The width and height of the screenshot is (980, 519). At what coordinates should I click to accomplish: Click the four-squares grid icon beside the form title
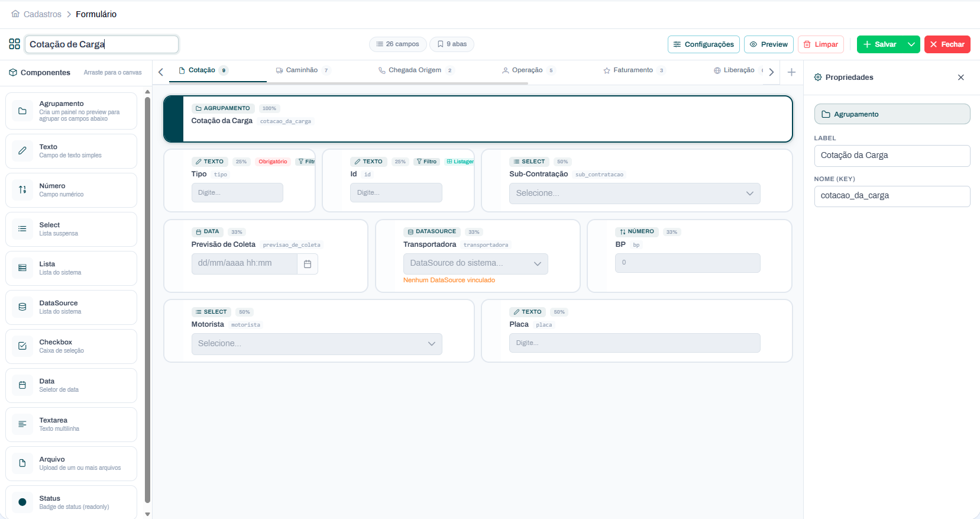click(x=15, y=44)
